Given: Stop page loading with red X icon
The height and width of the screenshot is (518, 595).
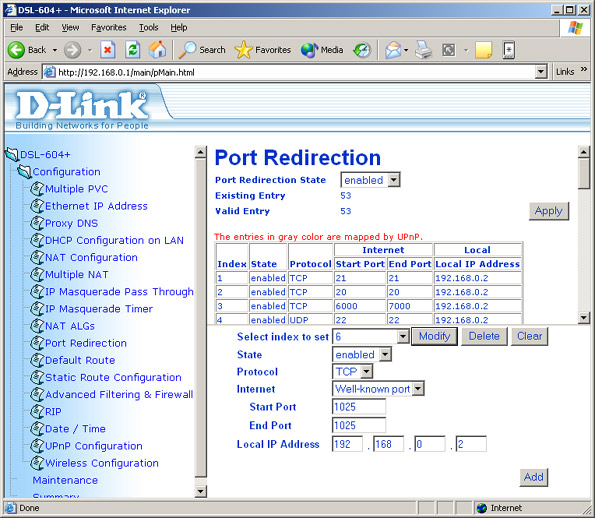Looking at the screenshot, I should [108, 50].
